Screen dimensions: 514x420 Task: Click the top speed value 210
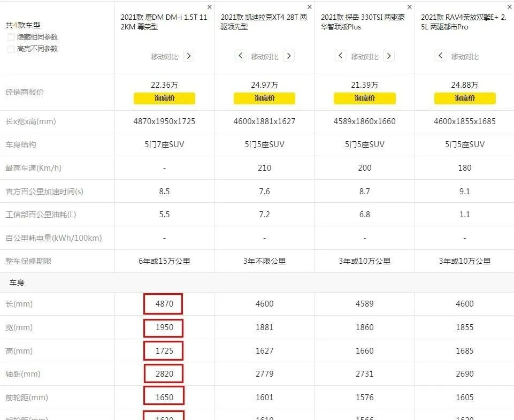[x=264, y=168]
